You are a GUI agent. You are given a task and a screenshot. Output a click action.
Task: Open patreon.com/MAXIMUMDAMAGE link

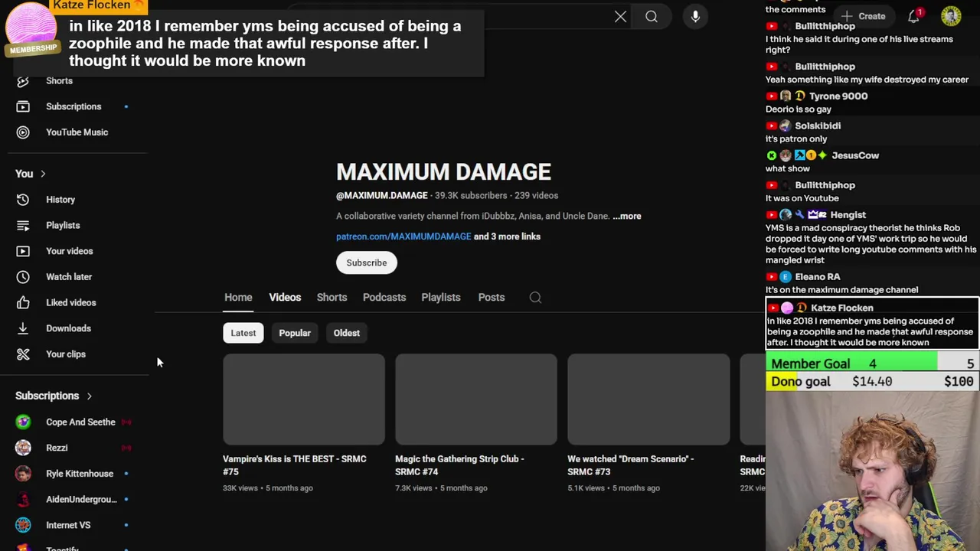[x=403, y=236]
